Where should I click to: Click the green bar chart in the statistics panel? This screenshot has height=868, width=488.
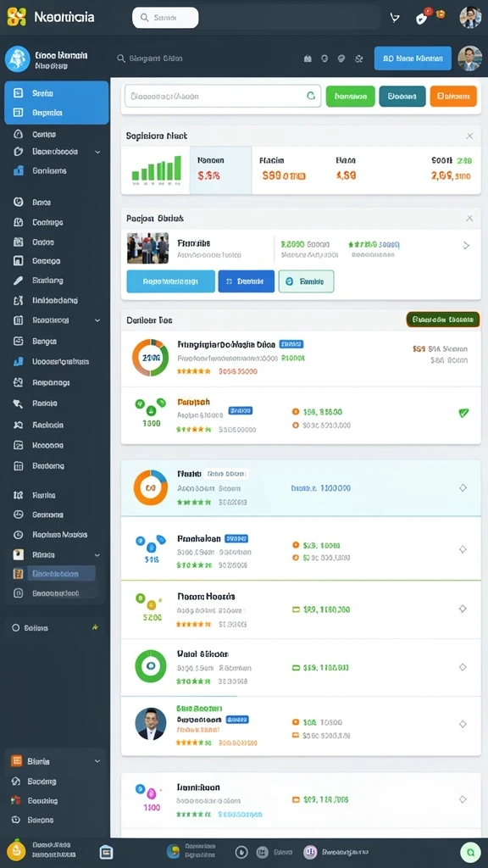tap(157, 169)
